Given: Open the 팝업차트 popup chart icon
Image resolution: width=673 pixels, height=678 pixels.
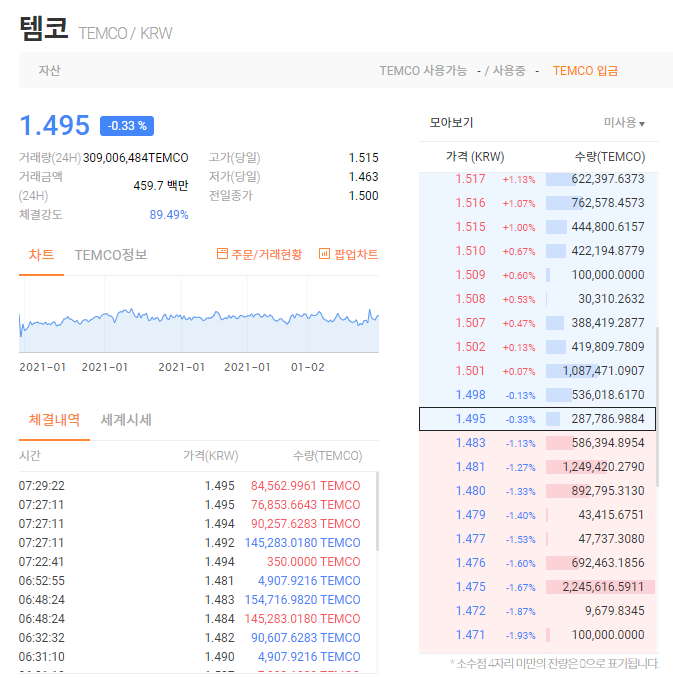Looking at the screenshot, I should (x=324, y=254).
